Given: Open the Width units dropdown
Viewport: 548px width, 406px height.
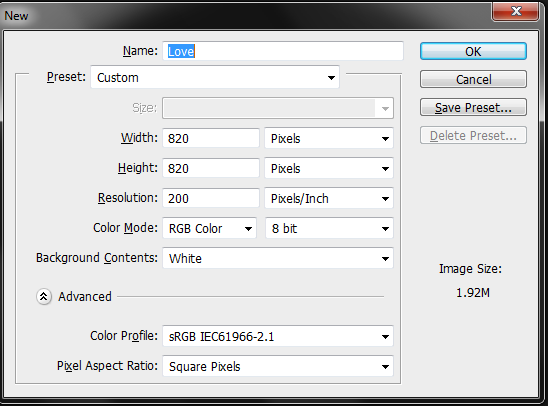Looking at the screenshot, I should (329, 138).
